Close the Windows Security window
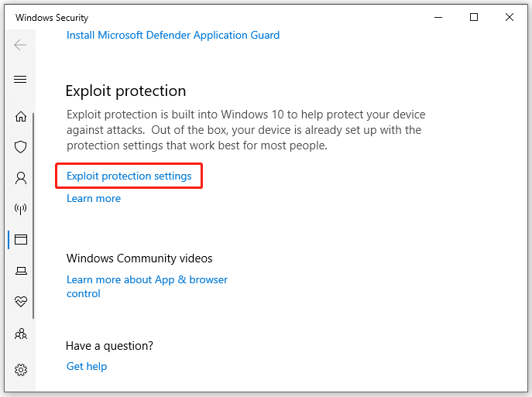Screen dimensions: 532x397 pos(511,17)
